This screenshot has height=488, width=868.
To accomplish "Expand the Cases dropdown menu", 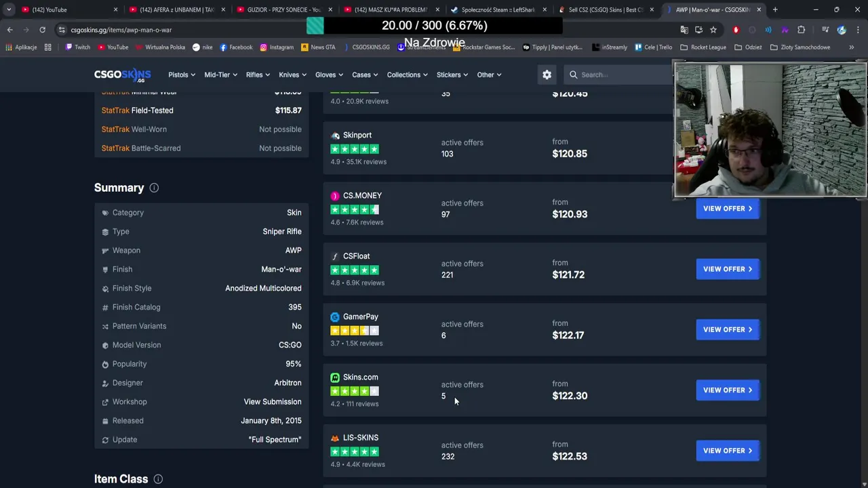I will click(365, 75).
